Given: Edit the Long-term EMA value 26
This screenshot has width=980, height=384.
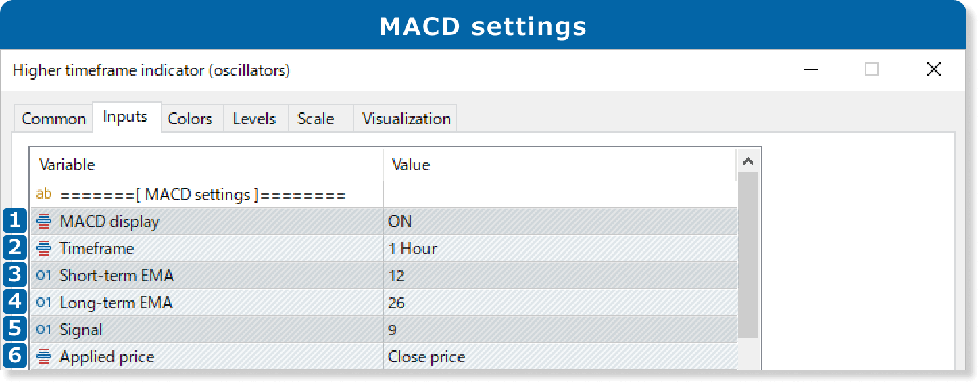Looking at the screenshot, I should [x=559, y=302].
